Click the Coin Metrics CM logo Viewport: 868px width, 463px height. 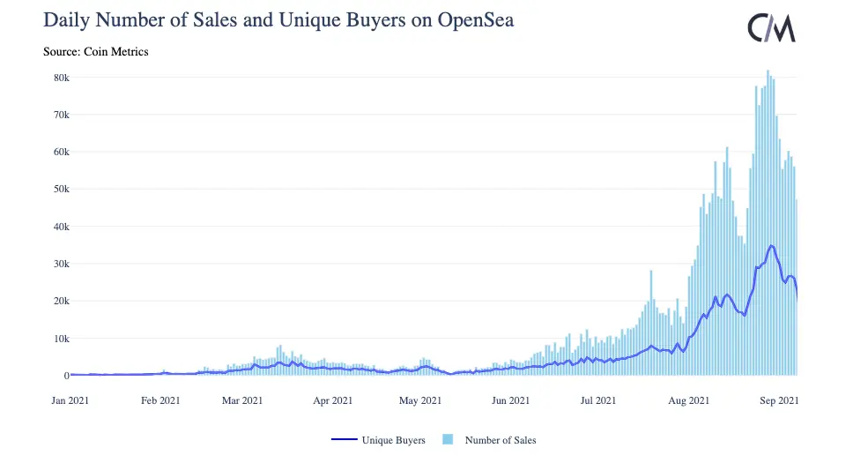[x=771, y=28]
